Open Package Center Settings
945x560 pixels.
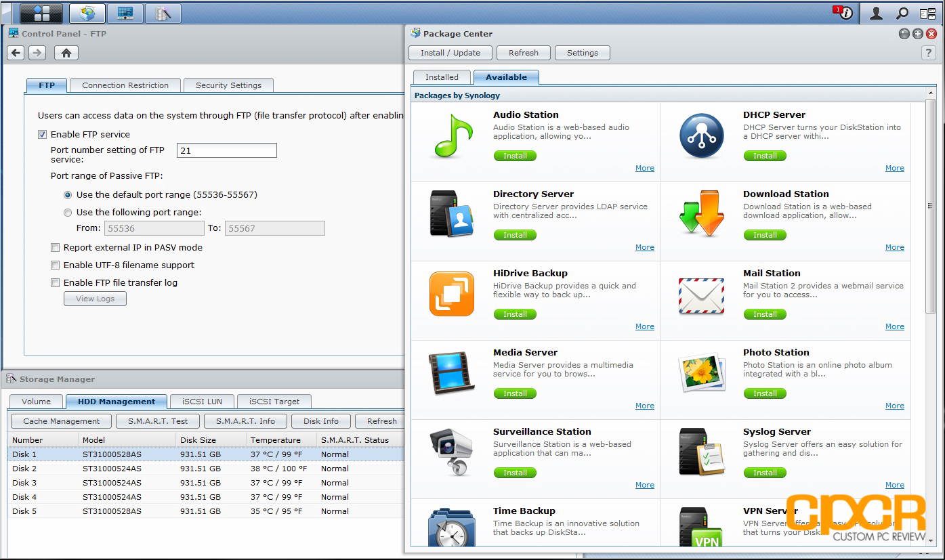click(x=583, y=53)
